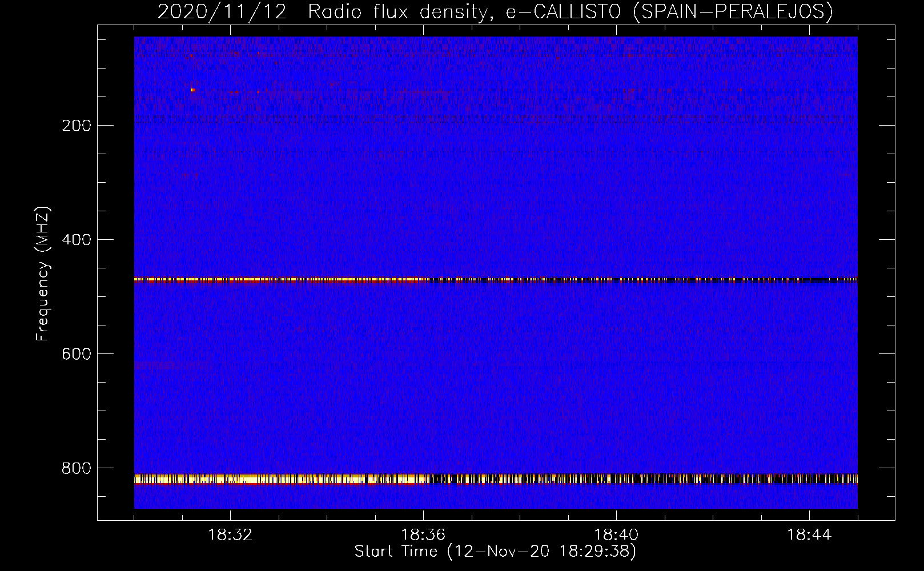Click the 400 frequency tick label
This screenshot has width=924, height=571.
coord(77,240)
